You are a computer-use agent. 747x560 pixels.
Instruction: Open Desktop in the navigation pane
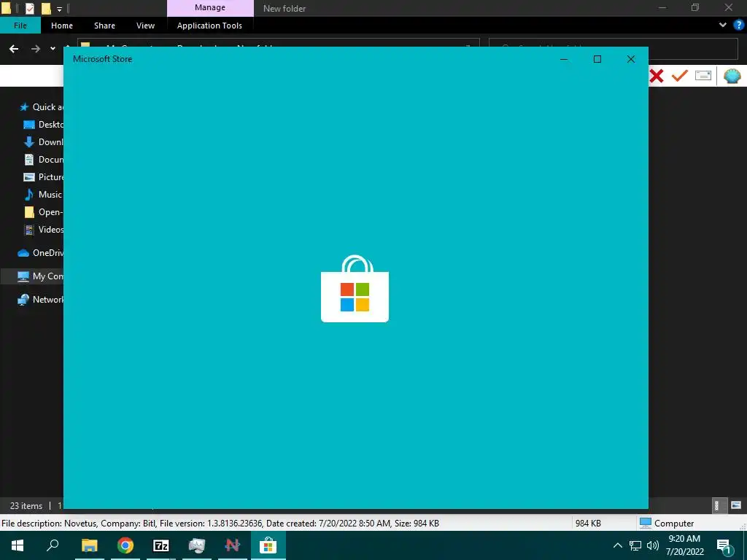tap(43, 124)
